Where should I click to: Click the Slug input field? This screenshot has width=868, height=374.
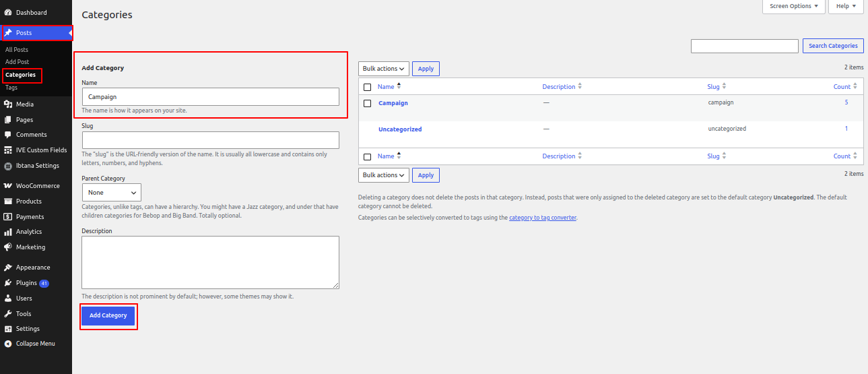[210, 140]
